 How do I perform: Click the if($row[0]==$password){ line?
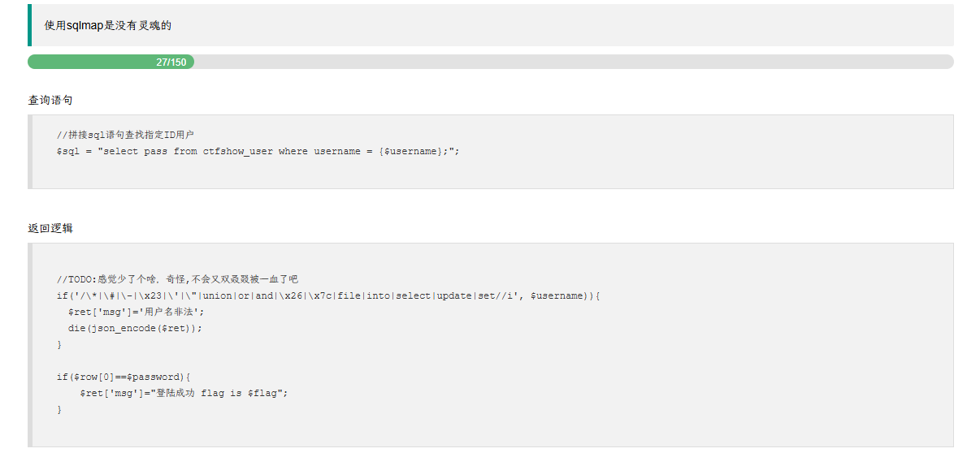point(123,377)
